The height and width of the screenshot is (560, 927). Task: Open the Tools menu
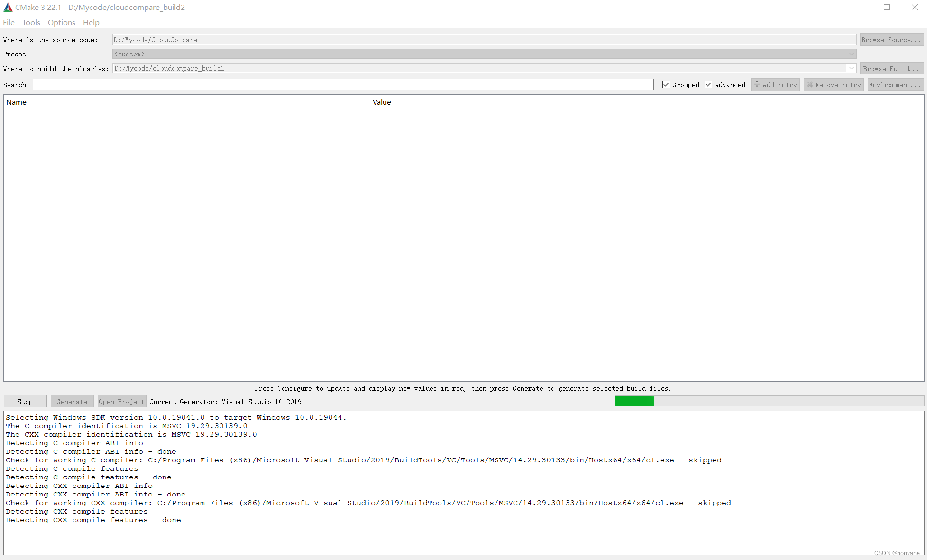pyautogui.click(x=31, y=22)
